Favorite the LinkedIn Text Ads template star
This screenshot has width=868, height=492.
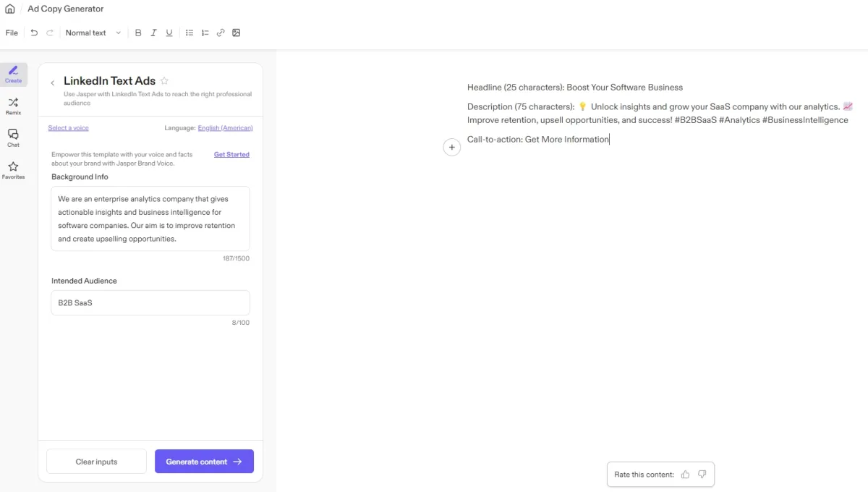(164, 81)
